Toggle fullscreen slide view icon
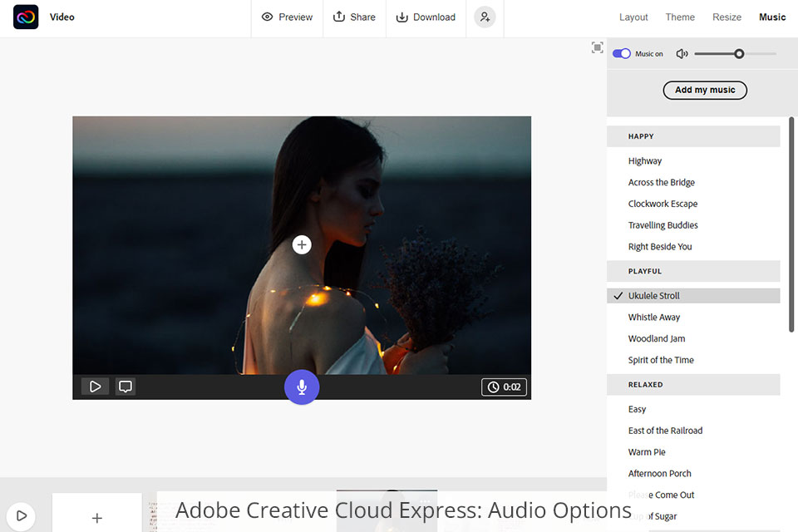The width and height of the screenshot is (798, 532). coord(597,47)
